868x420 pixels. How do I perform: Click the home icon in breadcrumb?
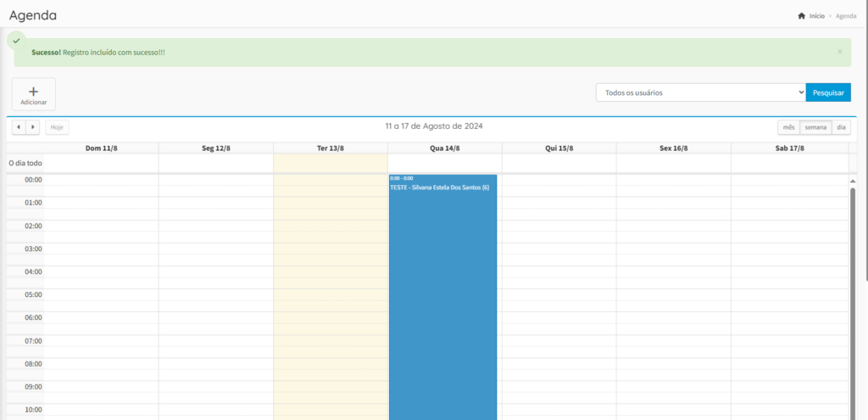pyautogui.click(x=801, y=16)
